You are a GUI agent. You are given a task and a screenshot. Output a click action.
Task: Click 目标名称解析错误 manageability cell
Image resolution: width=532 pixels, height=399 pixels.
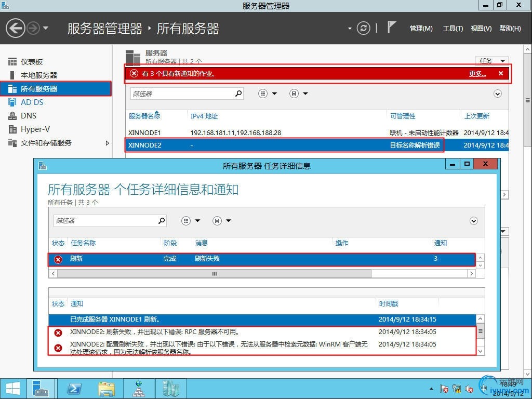coord(415,145)
